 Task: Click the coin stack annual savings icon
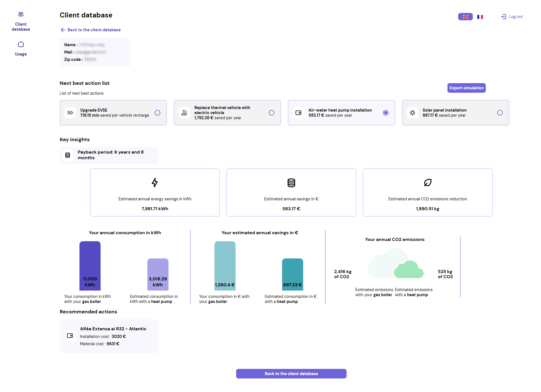[291, 183]
